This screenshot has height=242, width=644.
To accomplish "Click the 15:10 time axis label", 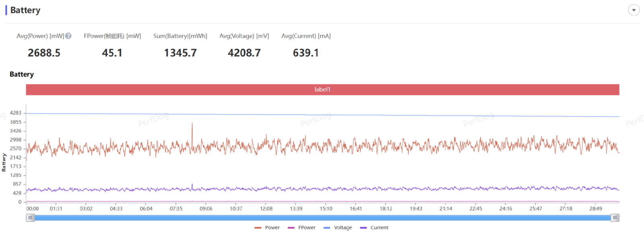I will (326, 209).
